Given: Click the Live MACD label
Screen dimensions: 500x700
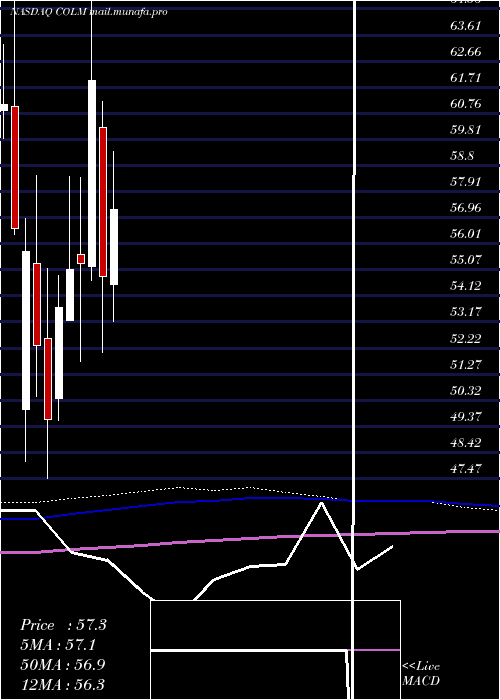Looking at the screenshot, I should click(x=421, y=673).
